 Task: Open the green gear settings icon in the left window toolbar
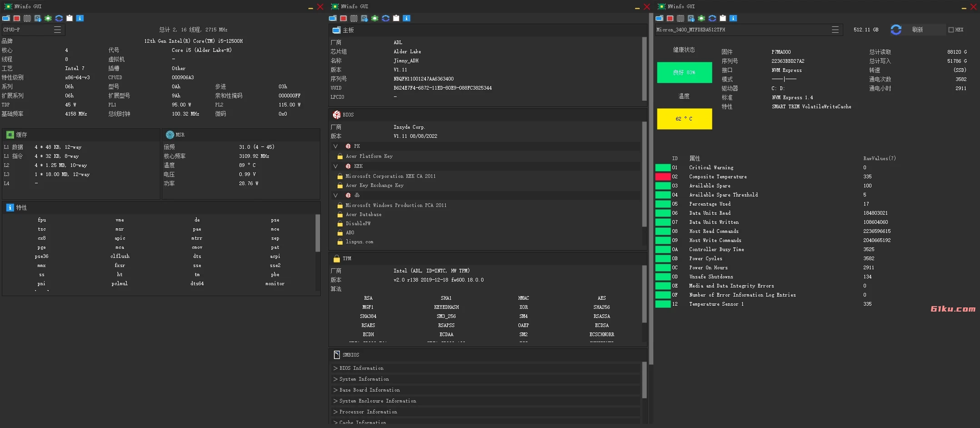coord(48,18)
